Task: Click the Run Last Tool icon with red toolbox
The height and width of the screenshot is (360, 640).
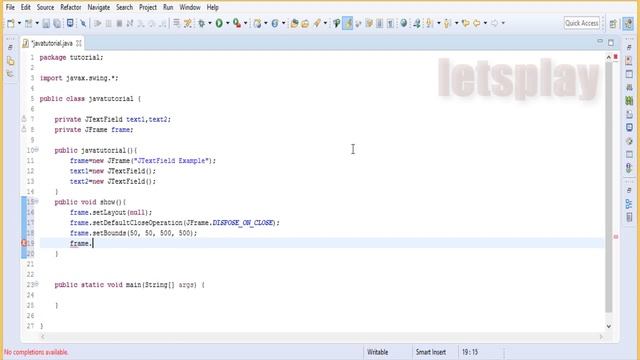Action: 237,23
